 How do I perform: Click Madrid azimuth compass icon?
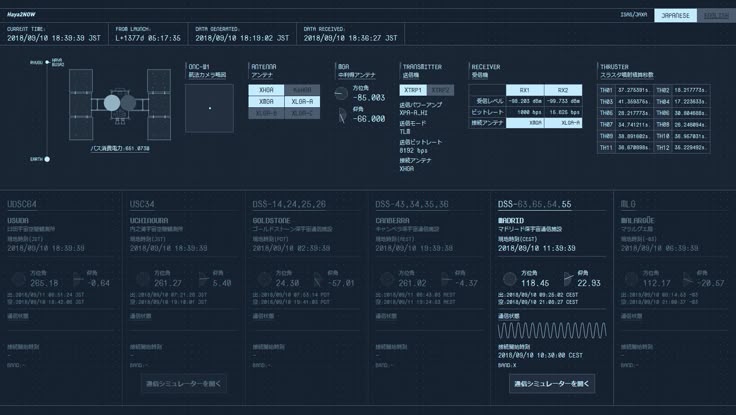pyautogui.click(x=509, y=279)
